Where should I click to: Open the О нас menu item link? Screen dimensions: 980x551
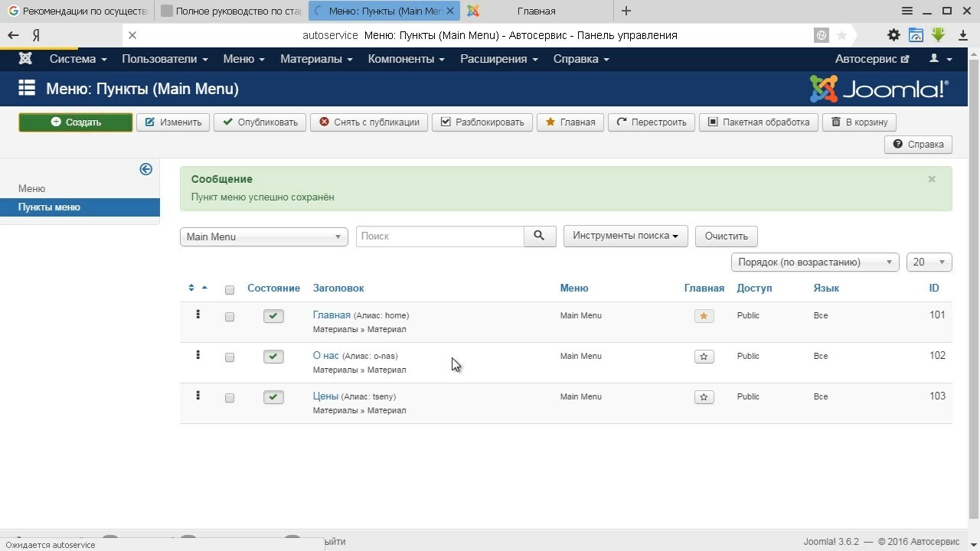pos(325,356)
